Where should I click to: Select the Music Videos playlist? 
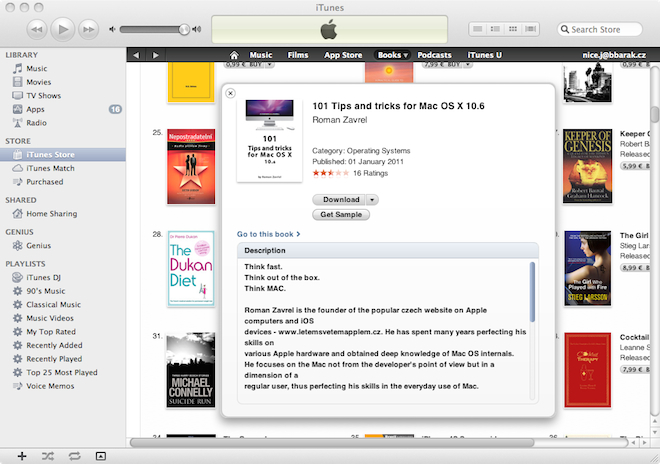tap(63, 318)
